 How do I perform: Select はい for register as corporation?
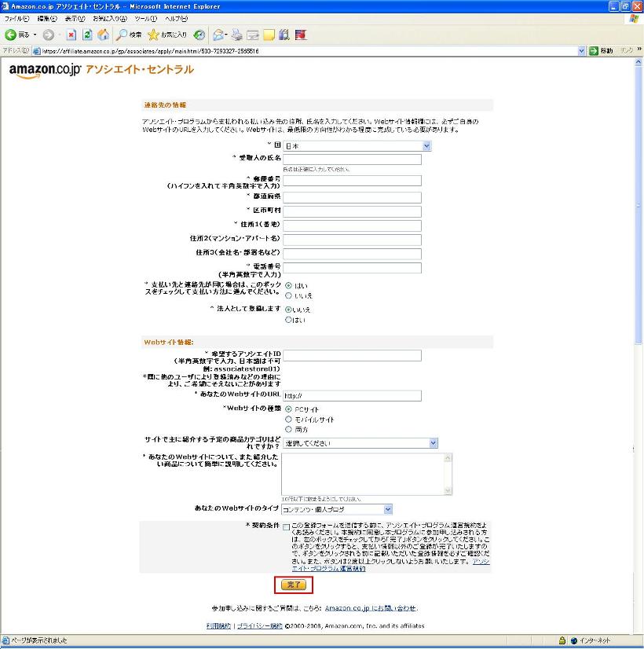(288, 320)
